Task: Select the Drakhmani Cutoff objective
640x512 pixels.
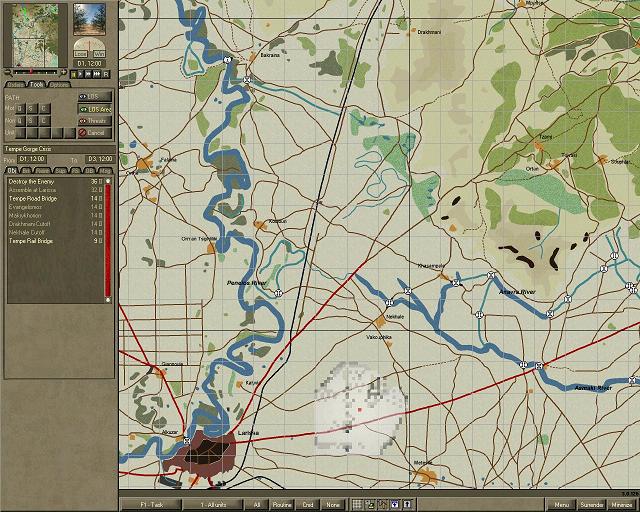Action: 56,224
